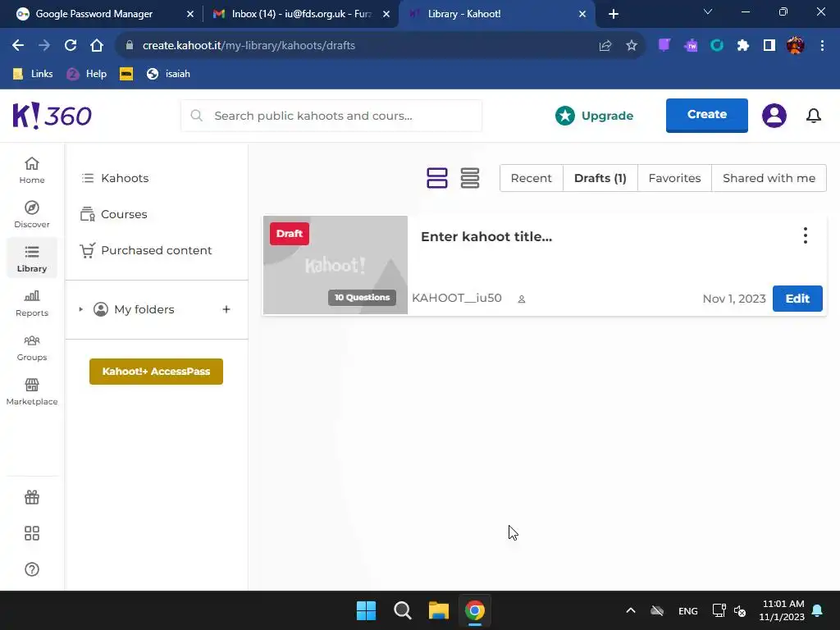
Task: Open the apps grid icon in sidebar
Action: tap(32, 533)
